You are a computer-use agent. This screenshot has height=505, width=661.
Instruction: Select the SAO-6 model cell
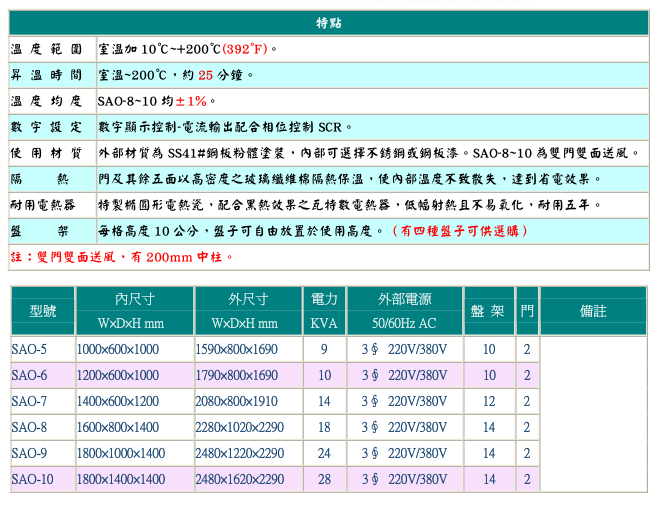coord(29,376)
